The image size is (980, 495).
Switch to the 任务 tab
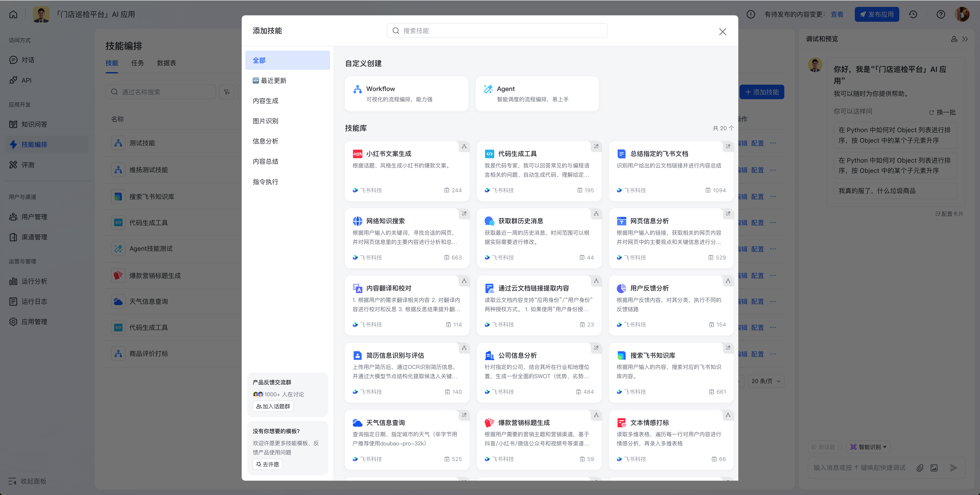(x=137, y=63)
